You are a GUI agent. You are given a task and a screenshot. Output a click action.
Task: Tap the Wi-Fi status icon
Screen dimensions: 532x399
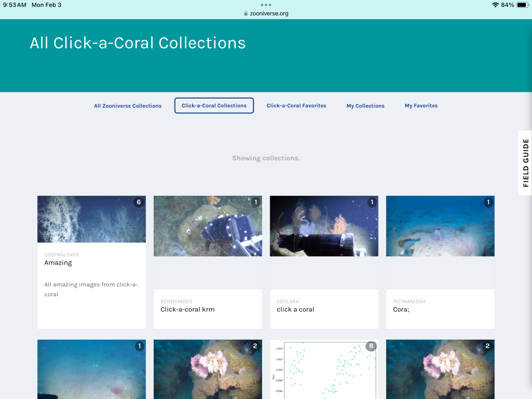tap(495, 5)
